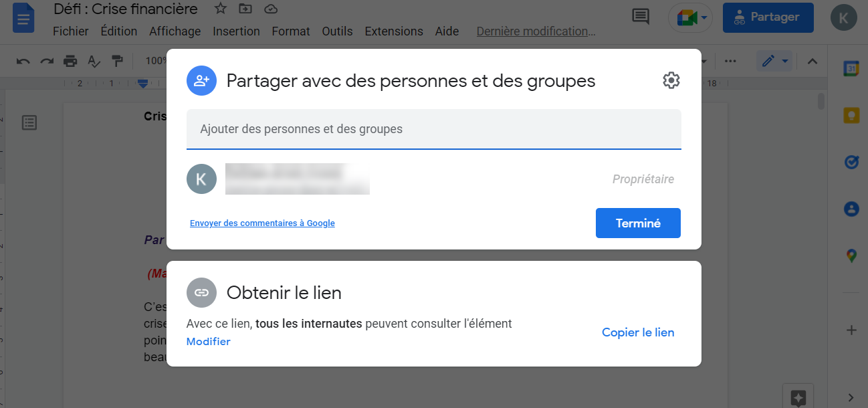Show document outline icon
Image resolution: width=868 pixels, height=408 pixels.
pyautogui.click(x=29, y=122)
